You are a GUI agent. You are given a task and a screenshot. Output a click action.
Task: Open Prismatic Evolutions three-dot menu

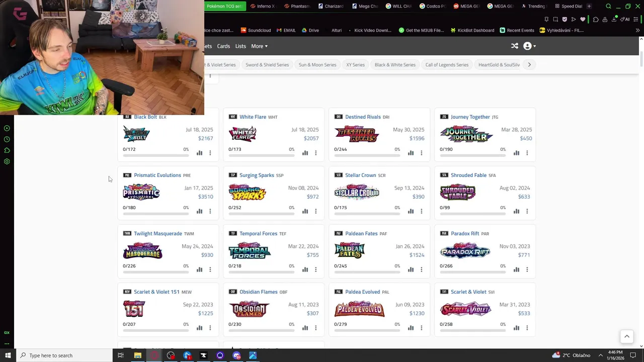[210, 211]
